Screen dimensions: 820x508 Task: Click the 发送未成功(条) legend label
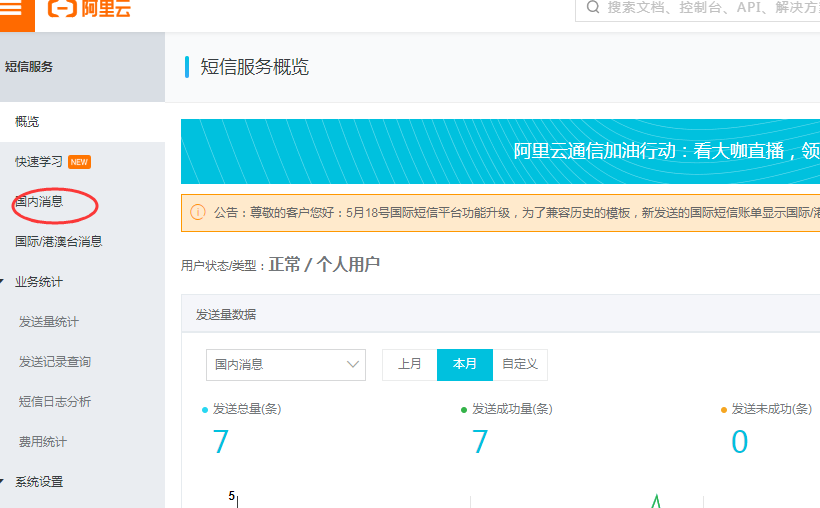771,409
